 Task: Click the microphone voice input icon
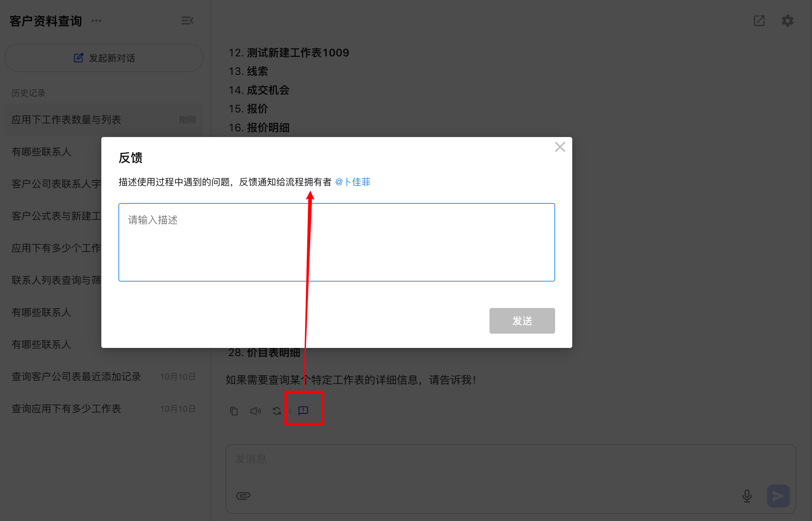[747, 496]
